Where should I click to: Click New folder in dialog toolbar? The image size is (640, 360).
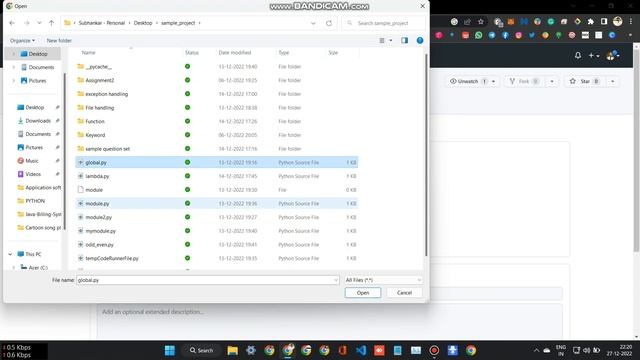[x=59, y=40]
